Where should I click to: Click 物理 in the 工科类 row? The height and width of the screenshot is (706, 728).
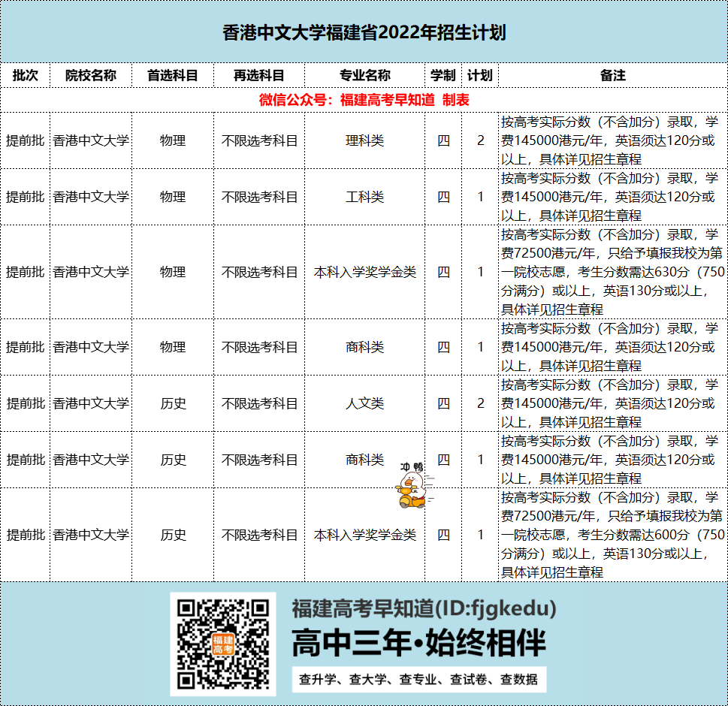[173, 197]
